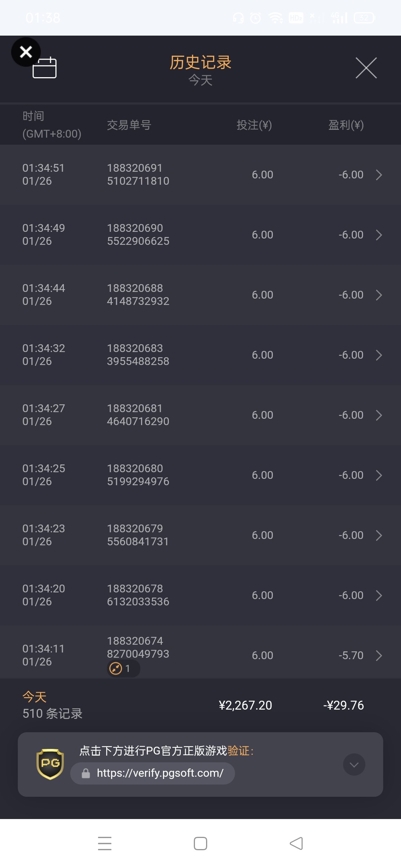
Task: Open the calendar date picker icon
Action: [45, 68]
